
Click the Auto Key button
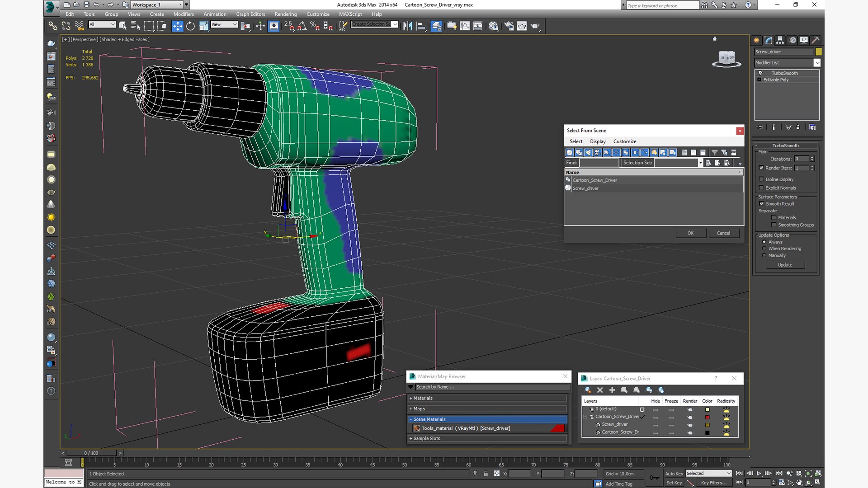point(674,474)
